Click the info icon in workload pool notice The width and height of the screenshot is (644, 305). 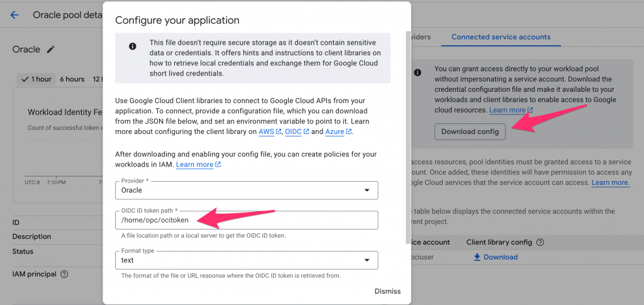[x=417, y=73]
